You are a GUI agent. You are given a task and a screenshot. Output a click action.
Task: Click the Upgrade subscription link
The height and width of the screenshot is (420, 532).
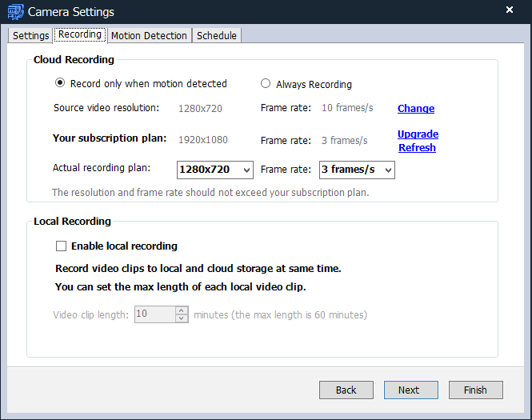click(x=418, y=134)
